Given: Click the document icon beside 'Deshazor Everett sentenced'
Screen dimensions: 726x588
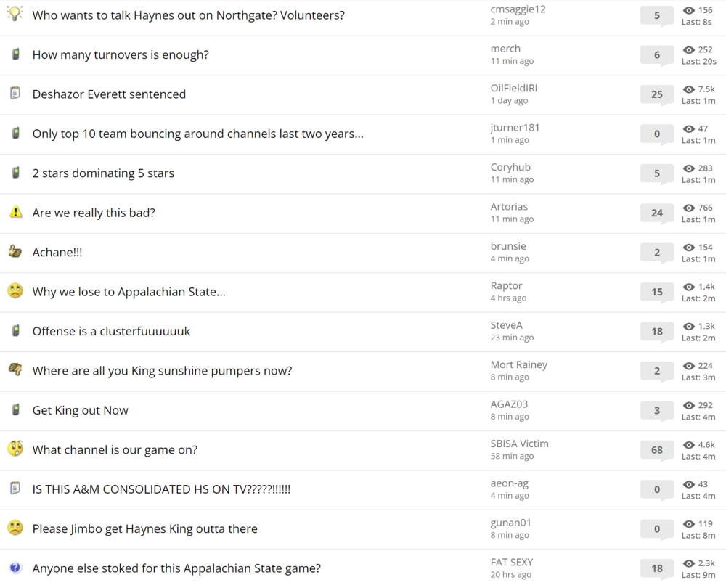Looking at the screenshot, I should point(15,94).
